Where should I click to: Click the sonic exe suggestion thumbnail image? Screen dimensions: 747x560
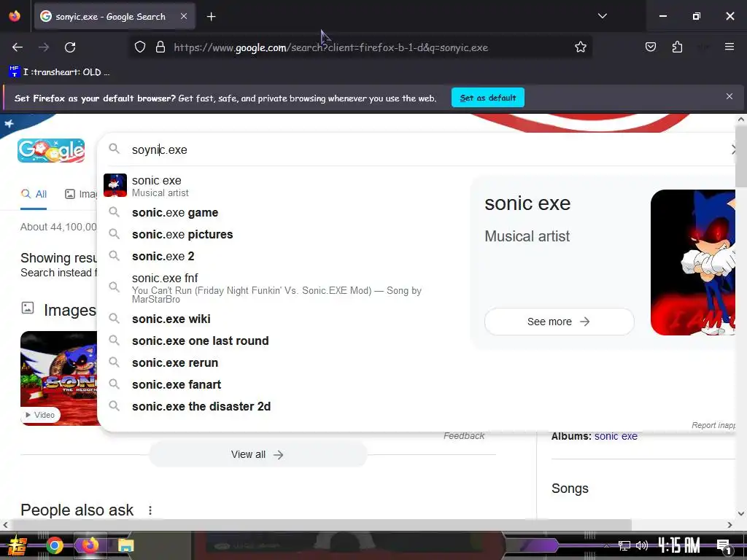coord(115,185)
